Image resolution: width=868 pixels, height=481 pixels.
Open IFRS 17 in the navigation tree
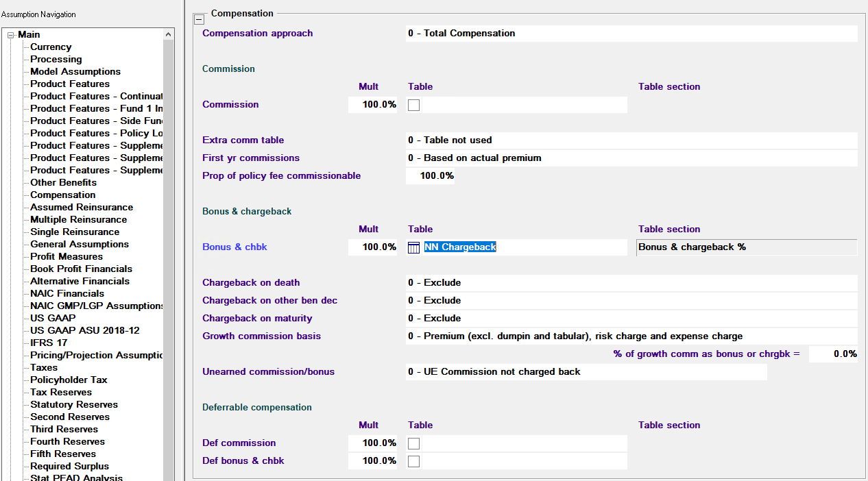(49, 343)
